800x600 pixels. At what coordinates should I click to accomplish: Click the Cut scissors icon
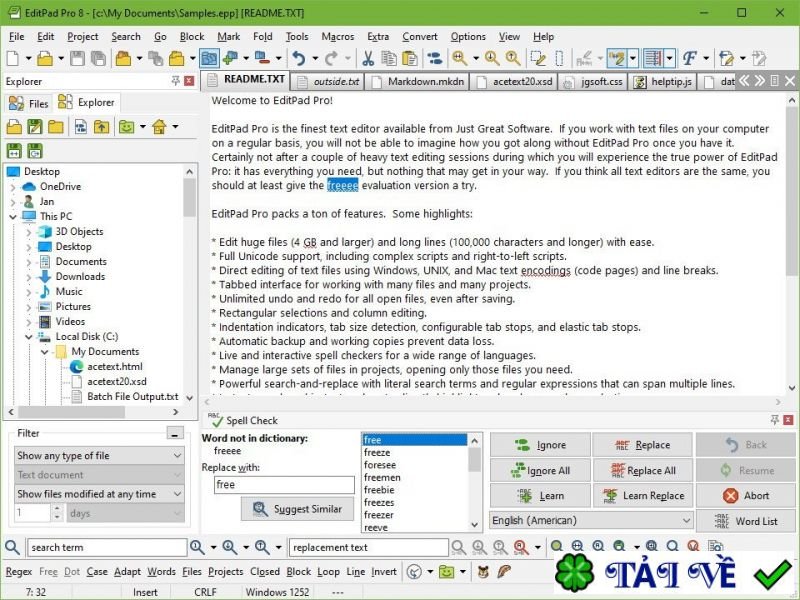[368, 58]
